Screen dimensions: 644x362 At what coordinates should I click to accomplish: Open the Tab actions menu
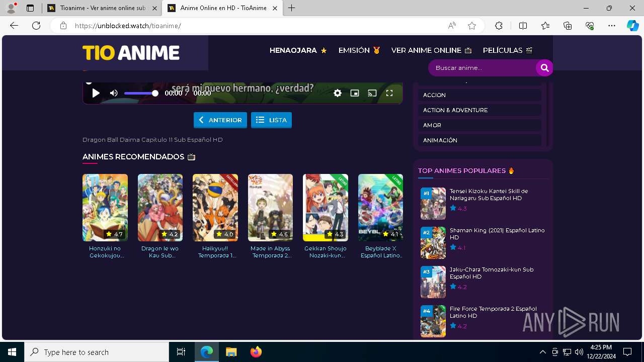pos(30,8)
